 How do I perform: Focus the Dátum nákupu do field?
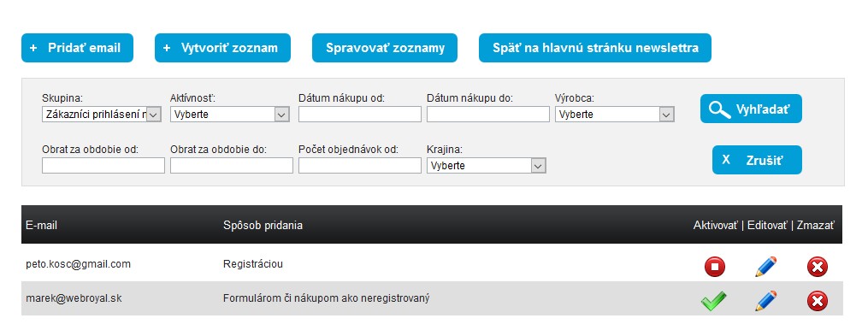point(488,115)
